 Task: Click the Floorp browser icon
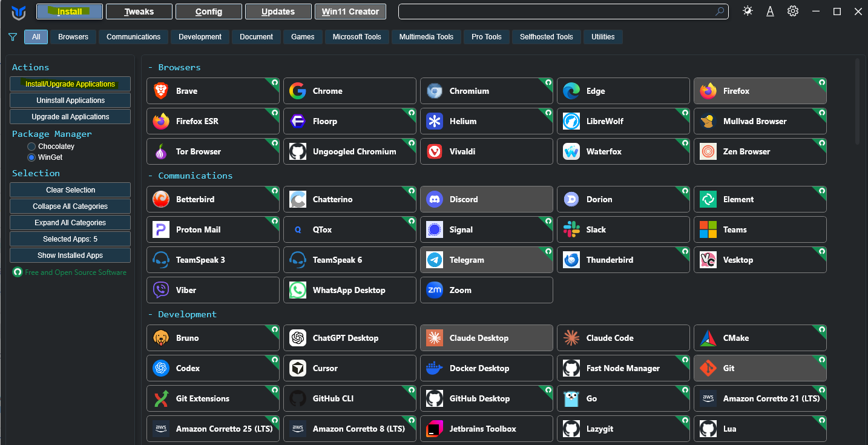pyautogui.click(x=298, y=121)
